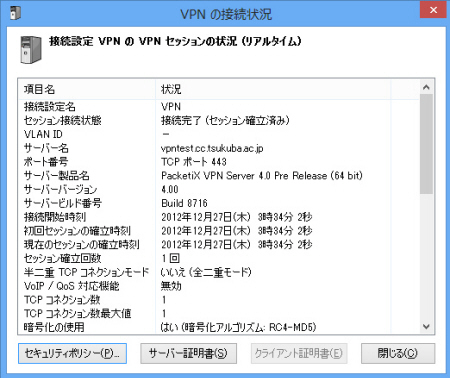Click the large server tower icon
Viewport: 450px width, 378px height.
point(31,50)
